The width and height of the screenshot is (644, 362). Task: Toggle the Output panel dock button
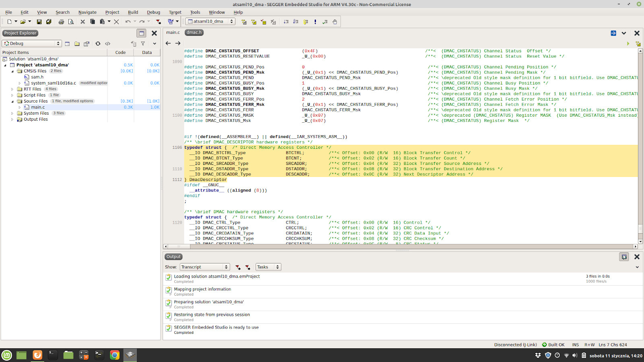tap(624, 257)
